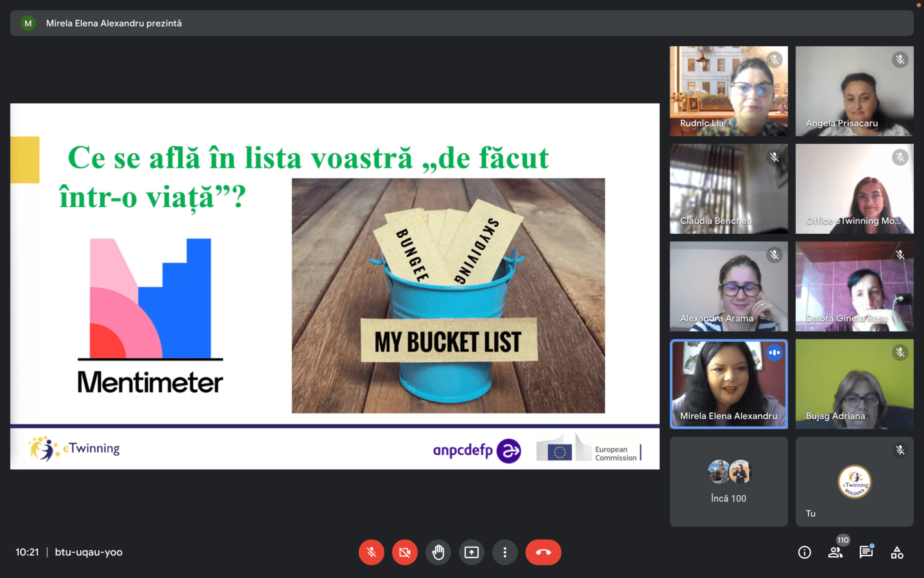
Task: Click the 'Mirela Elena Alexandru prezintă' banner text
Action: point(114,23)
